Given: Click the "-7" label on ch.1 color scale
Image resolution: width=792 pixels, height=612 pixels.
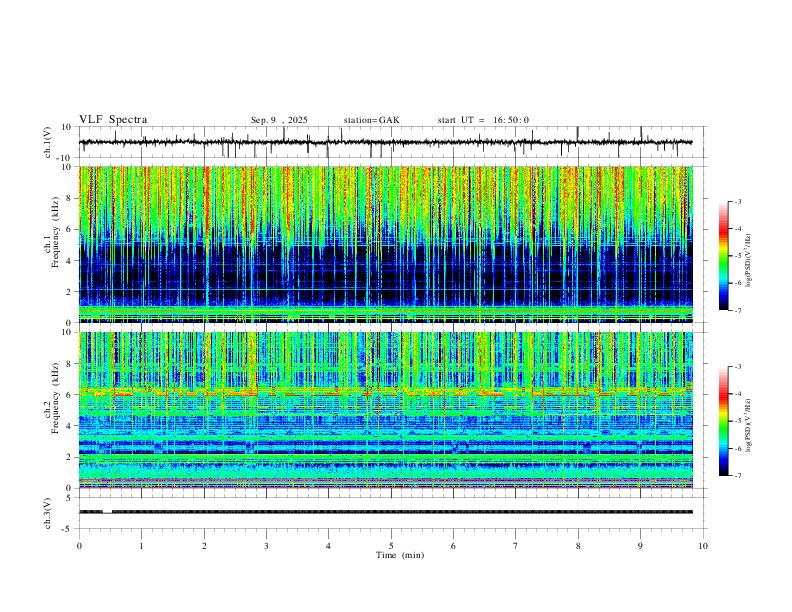Looking at the screenshot, I should tap(737, 310).
